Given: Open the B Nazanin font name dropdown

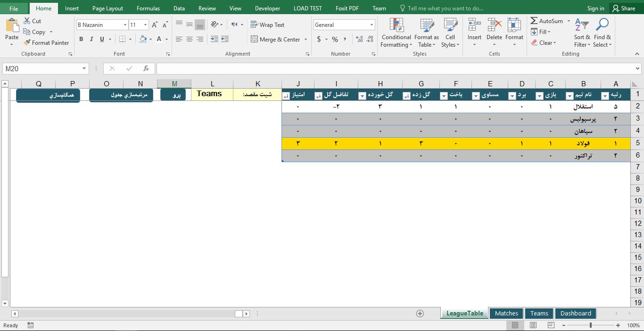Looking at the screenshot, I should tap(125, 25).
